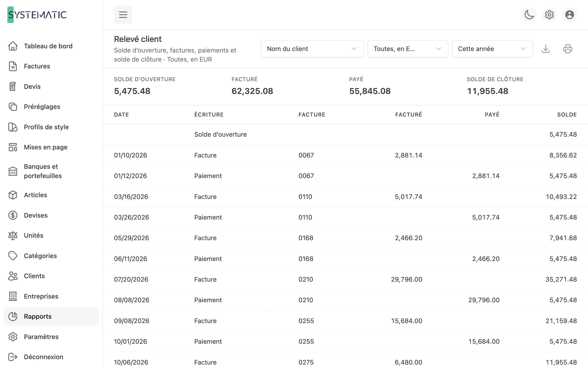Open the Mises en page layout icon
Screen dimensions: 588x368
[13, 147]
